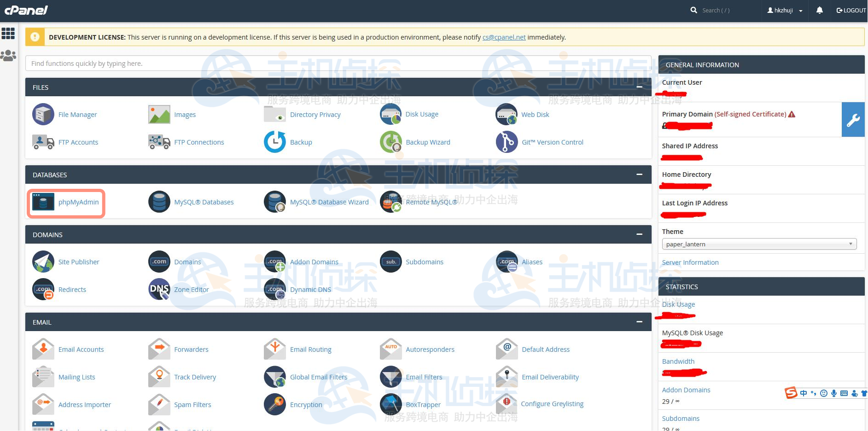Open the paper_lantern Theme dropdown
This screenshot has width=868, height=431.
click(759, 244)
